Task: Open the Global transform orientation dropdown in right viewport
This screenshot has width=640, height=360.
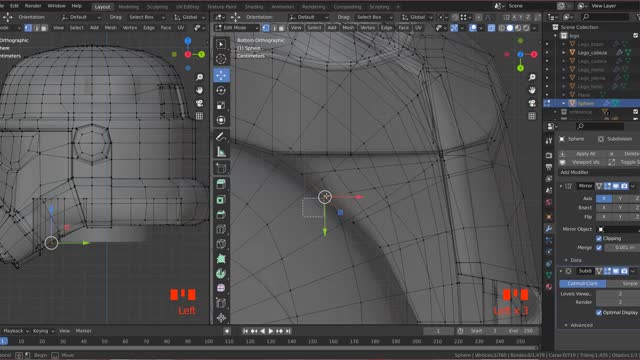Action: point(416,17)
